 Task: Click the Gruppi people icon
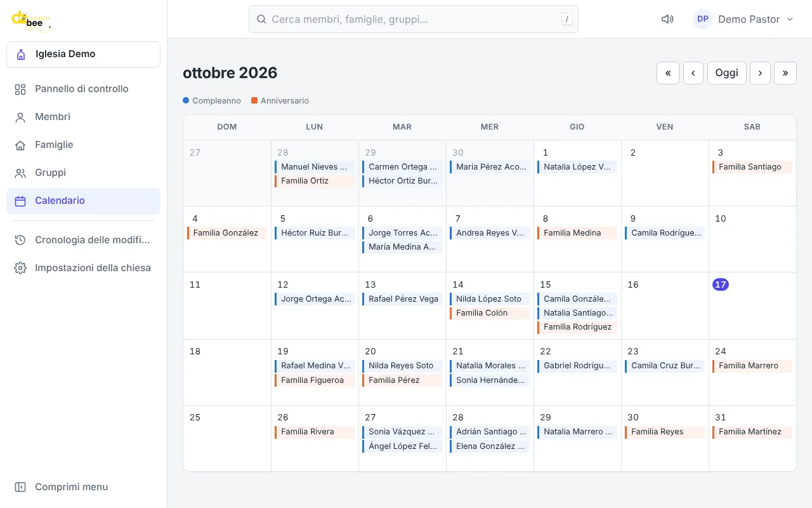tap(20, 173)
